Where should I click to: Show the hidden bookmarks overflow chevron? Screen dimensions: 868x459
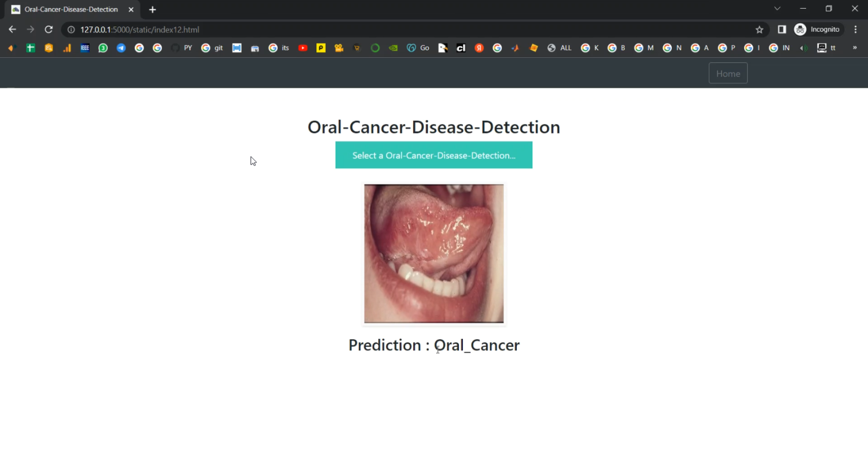[855, 48]
